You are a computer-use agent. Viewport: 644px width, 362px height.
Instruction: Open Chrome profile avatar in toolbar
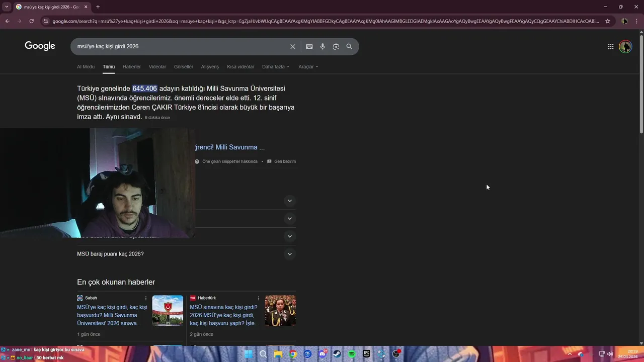click(624, 21)
